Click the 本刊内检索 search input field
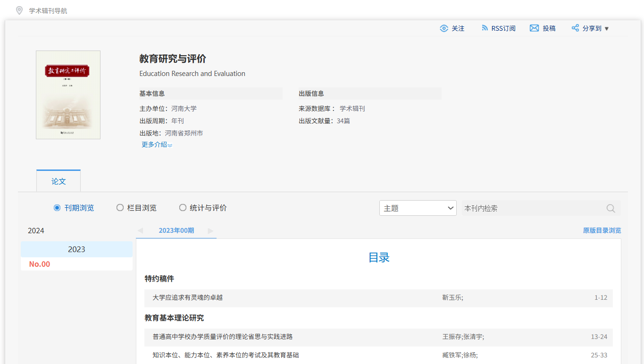Screen dimensions: 644x364 531,208
